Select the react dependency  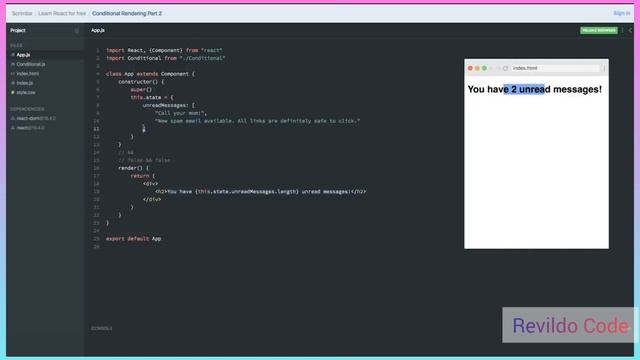pyautogui.click(x=31, y=128)
